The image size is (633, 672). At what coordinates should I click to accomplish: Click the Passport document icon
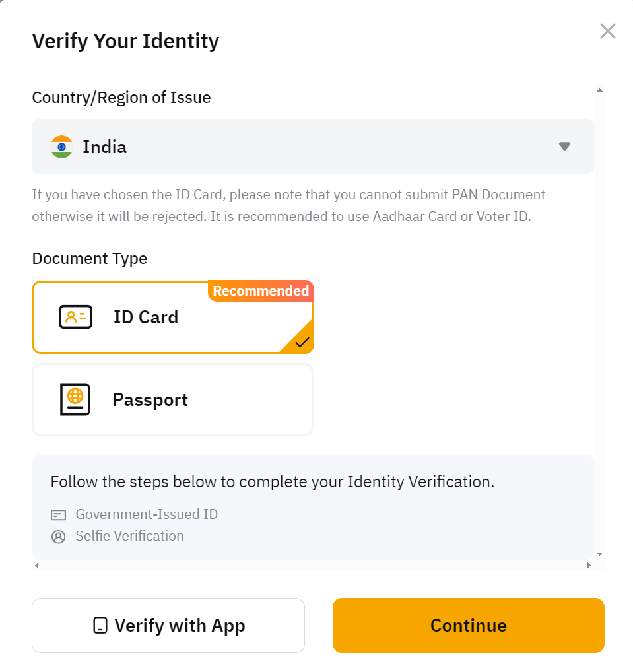[75, 399]
